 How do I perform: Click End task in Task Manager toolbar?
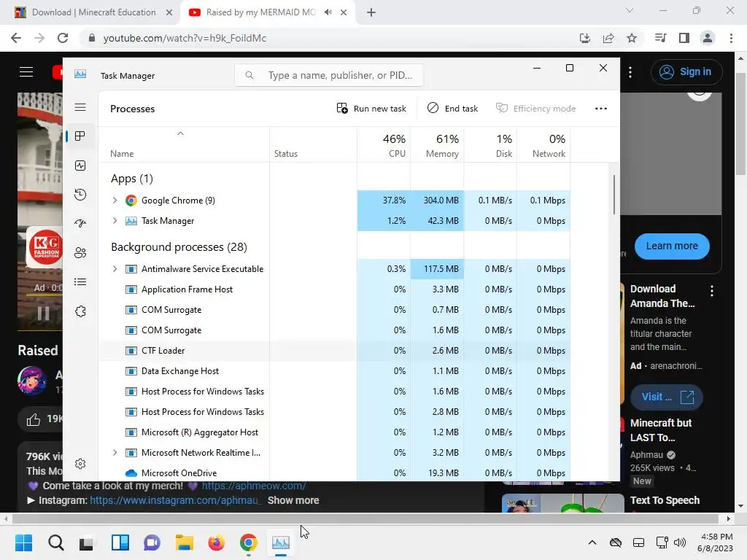coord(452,109)
